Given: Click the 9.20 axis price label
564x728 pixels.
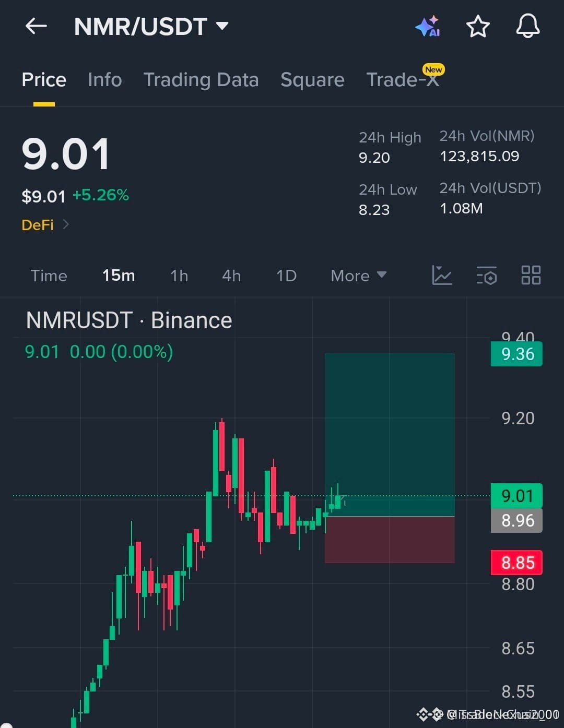Looking at the screenshot, I should [x=518, y=418].
